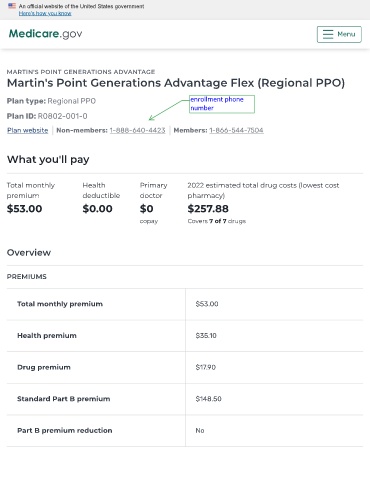
Task: Click the enrollment phone number annotation box
Action: pos(222,104)
